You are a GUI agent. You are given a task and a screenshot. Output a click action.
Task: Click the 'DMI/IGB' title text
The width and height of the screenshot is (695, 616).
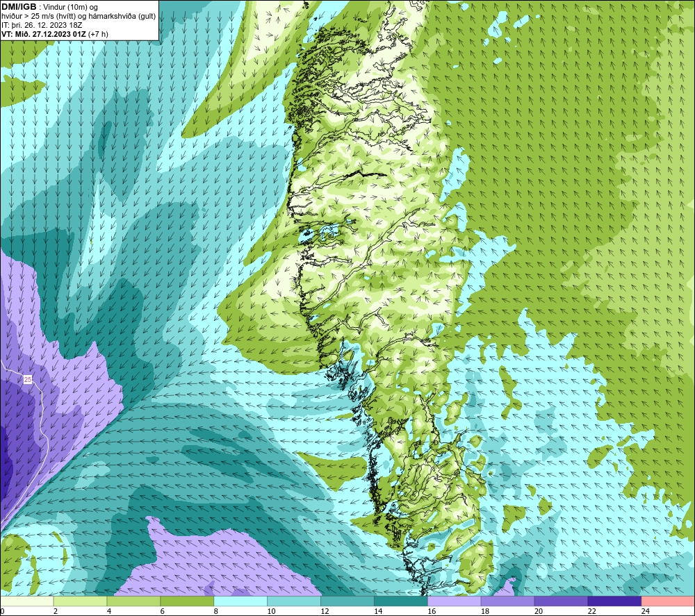tap(19, 7)
